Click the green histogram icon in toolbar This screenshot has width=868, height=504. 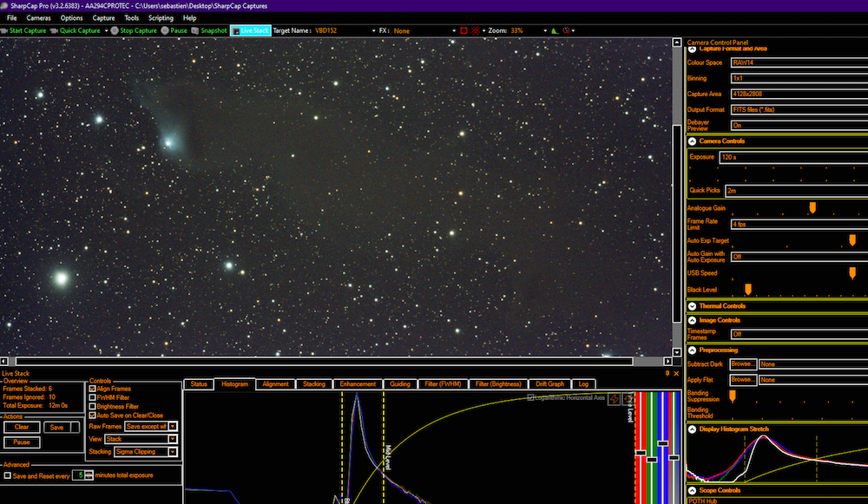tap(555, 30)
